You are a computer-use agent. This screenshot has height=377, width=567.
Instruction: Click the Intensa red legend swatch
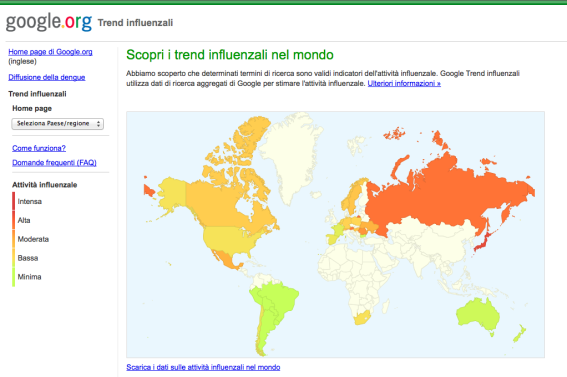click(14, 201)
